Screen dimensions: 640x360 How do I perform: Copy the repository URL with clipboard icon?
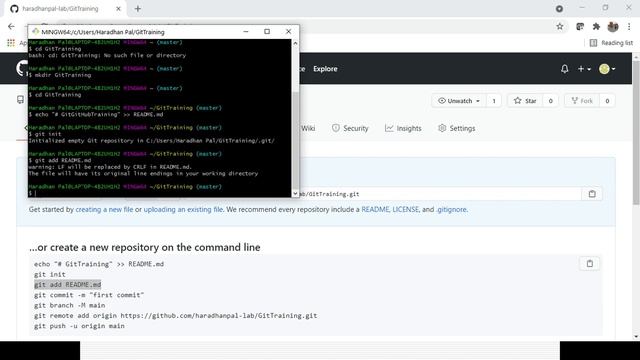(592, 194)
